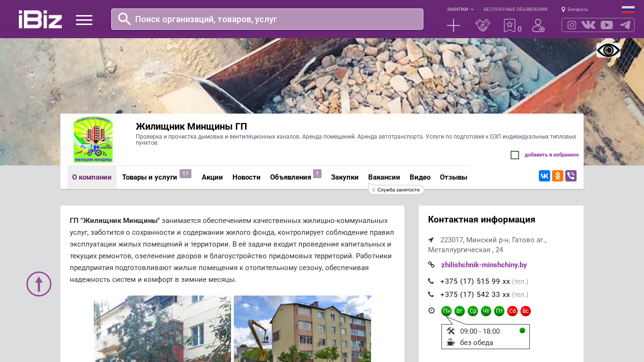644x362 pixels.
Task: Click phone icon beside 515 99 number
Action: [431, 281]
